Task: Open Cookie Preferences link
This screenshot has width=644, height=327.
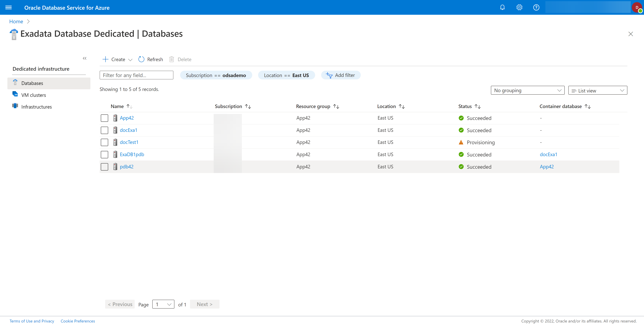Action: (78, 321)
